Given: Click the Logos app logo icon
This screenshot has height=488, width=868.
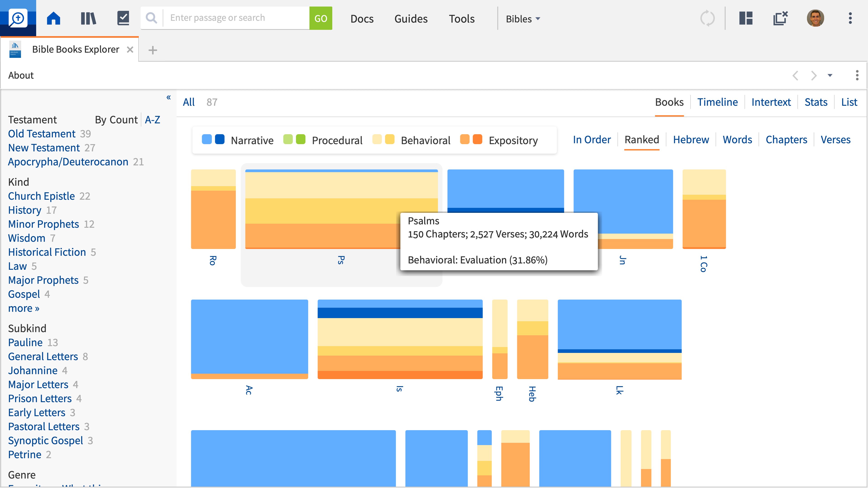Looking at the screenshot, I should click(18, 18).
